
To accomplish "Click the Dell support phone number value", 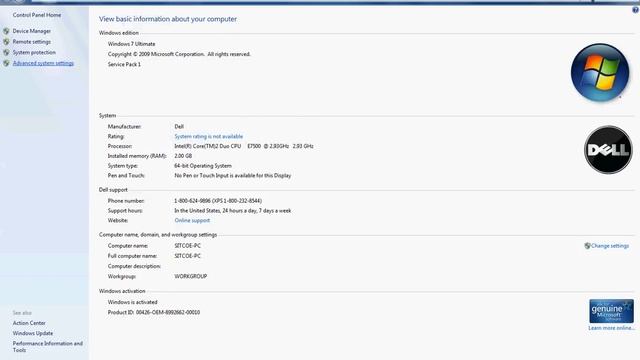I will coord(218,201).
